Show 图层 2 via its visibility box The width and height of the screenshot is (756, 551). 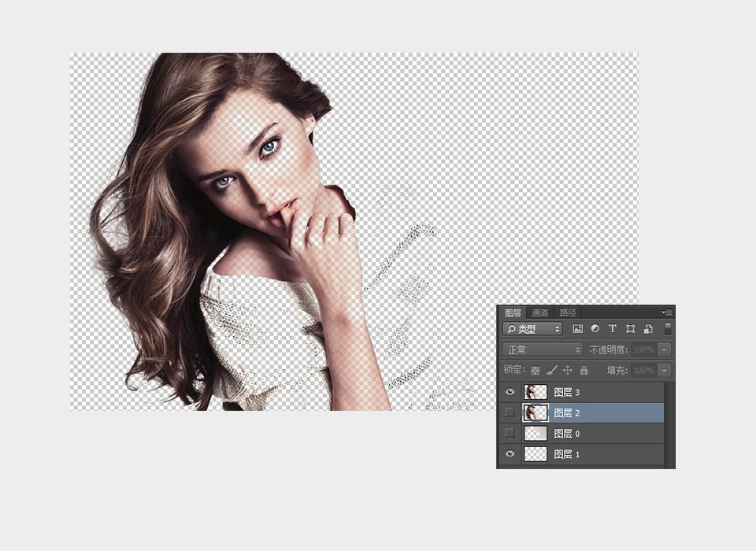510,412
